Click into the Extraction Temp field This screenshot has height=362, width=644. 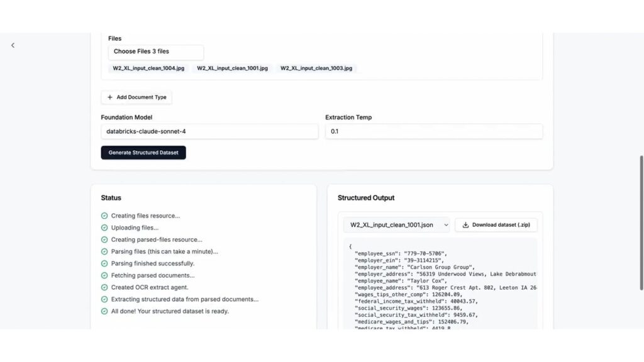coord(433,131)
